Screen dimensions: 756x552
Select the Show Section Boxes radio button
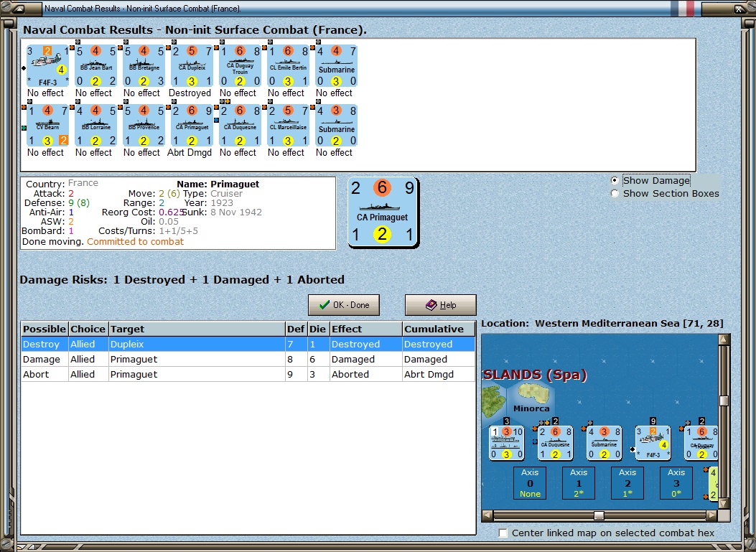(615, 193)
